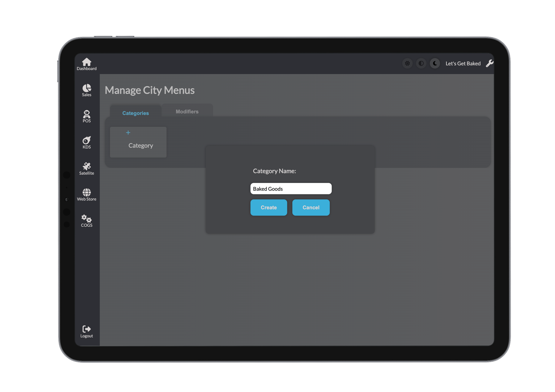Click the Category Name input field
The height and width of the screenshot is (392, 555).
(291, 189)
